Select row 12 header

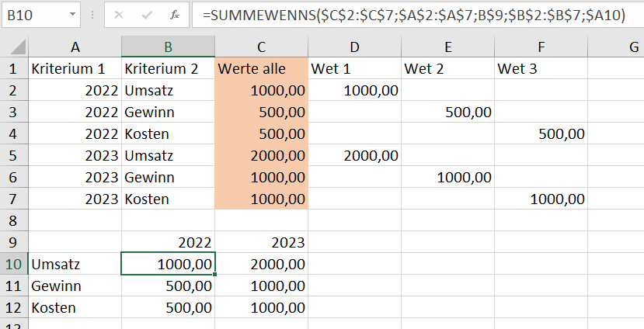[14, 308]
